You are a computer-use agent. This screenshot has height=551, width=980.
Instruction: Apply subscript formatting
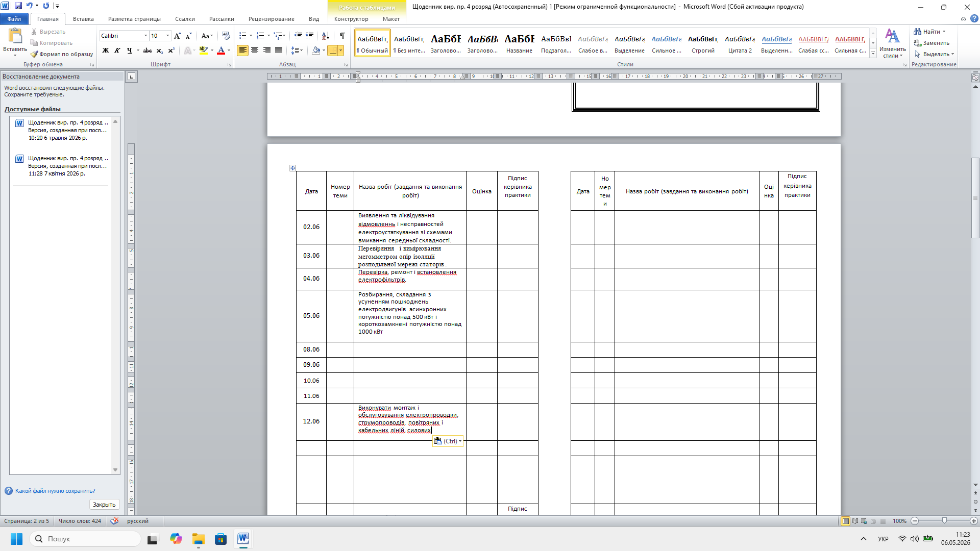tap(160, 51)
